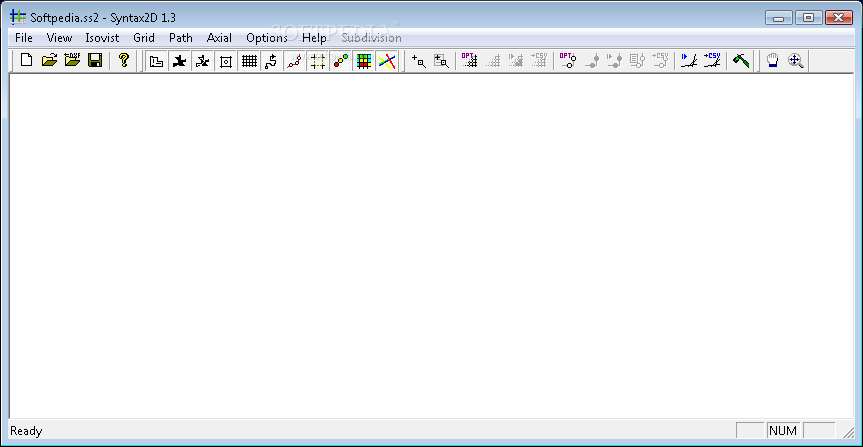Toggle the black grid icon
This screenshot has height=447, width=863.
coord(249,61)
